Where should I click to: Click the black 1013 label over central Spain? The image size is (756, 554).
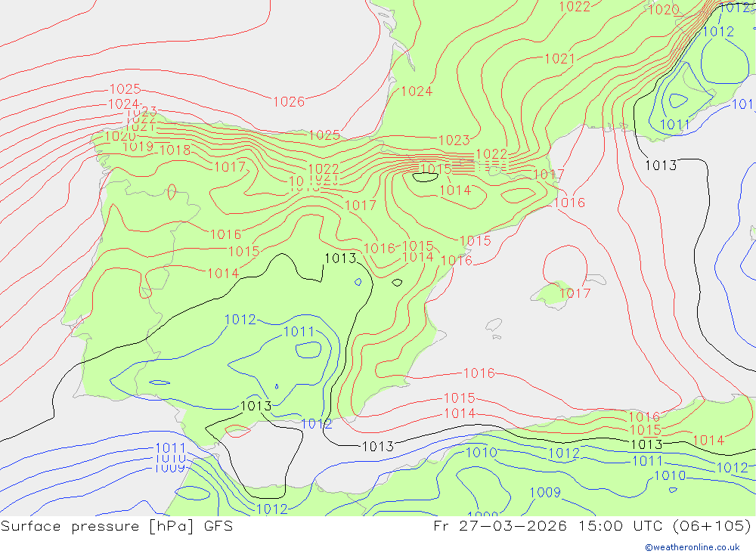pos(340,258)
